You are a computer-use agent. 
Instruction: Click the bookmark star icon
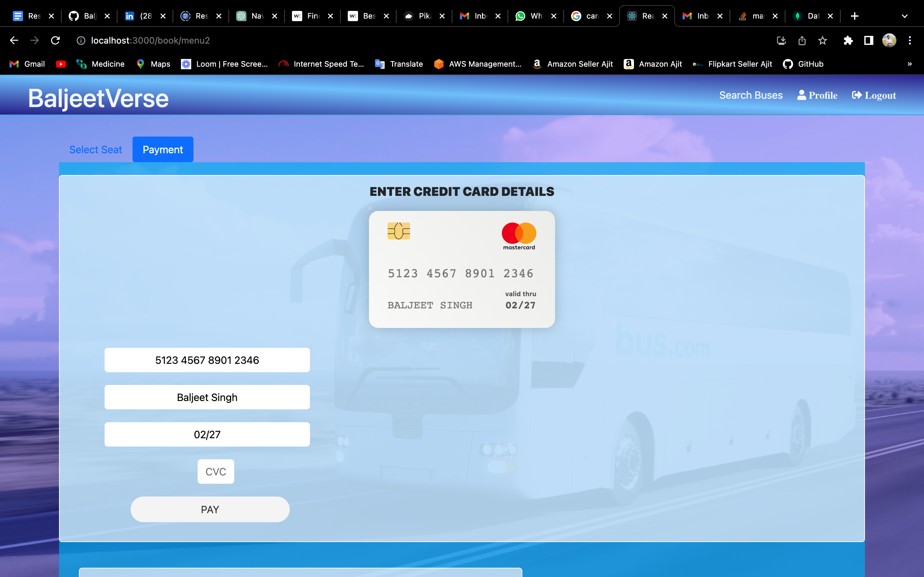(x=822, y=40)
